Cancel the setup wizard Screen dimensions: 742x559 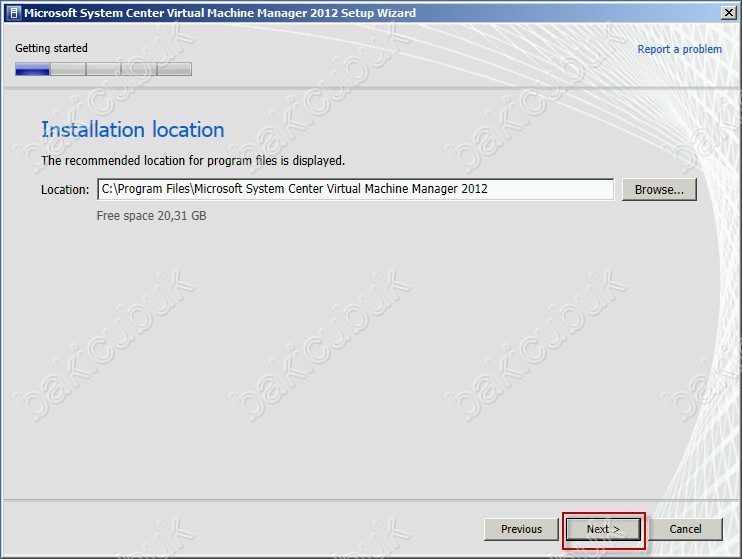pyautogui.click(x=685, y=529)
